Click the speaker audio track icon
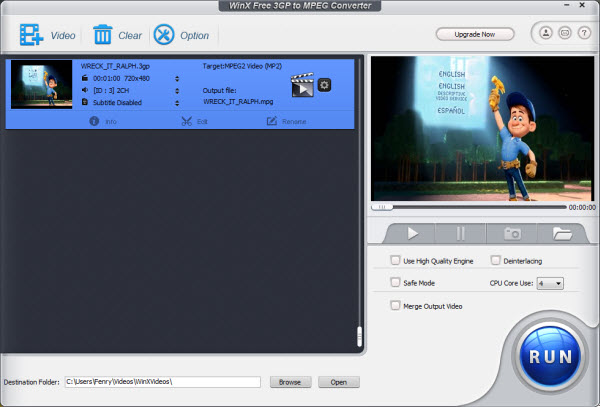Image resolution: width=600 pixels, height=407 pixels. point(85,90)
